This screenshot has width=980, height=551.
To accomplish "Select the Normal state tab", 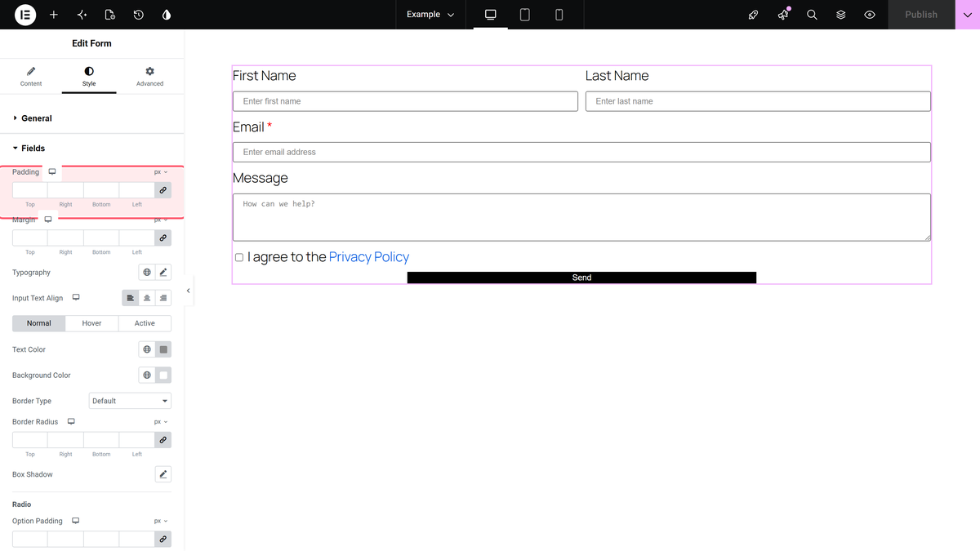I will tap(39, 323).
